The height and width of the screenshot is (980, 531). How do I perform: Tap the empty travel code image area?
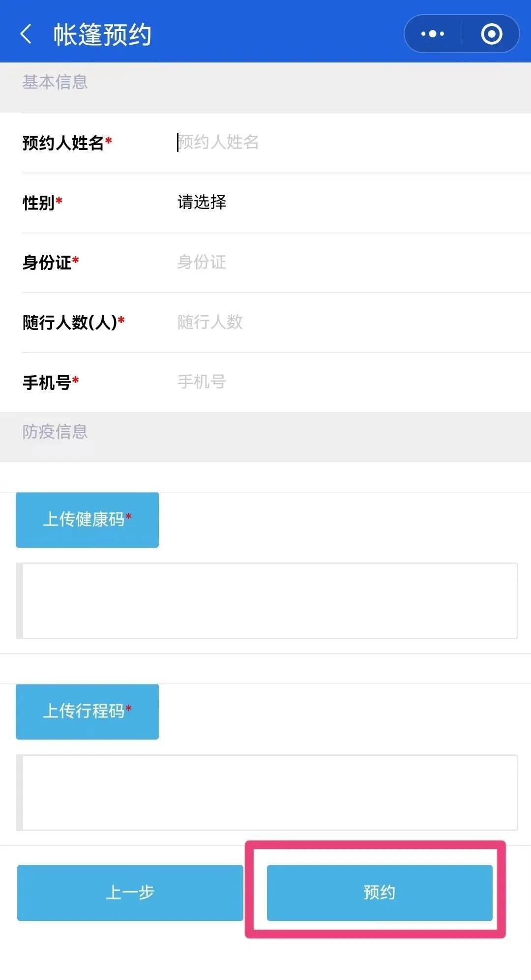(269, 793)
